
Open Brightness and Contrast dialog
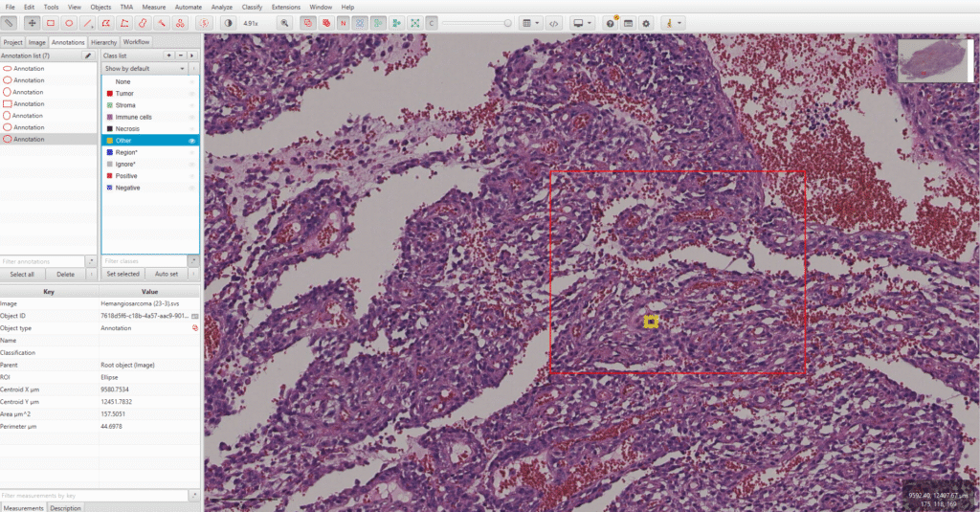[228, 22]
